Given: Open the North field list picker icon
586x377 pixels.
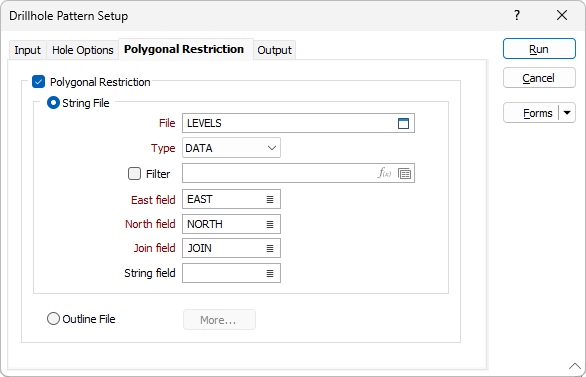Looking at the screenshot, I should click(x=270, y=224).
